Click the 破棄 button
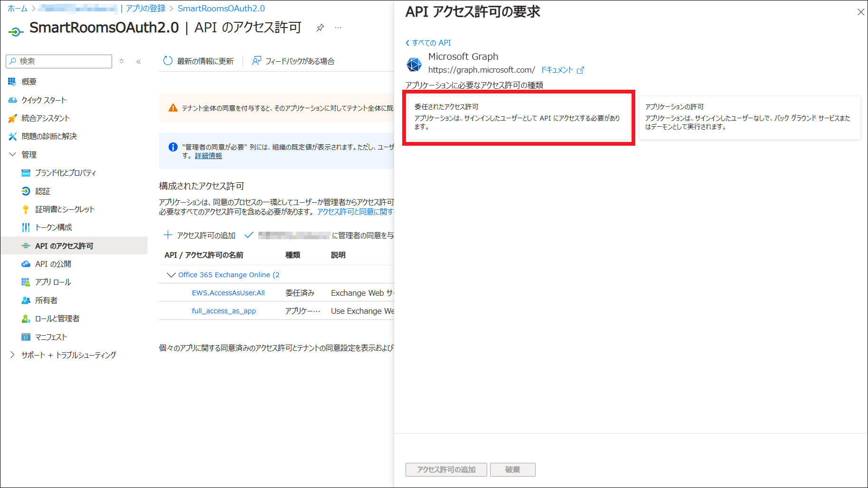868x488 pixels. click(x=512, y=469)
